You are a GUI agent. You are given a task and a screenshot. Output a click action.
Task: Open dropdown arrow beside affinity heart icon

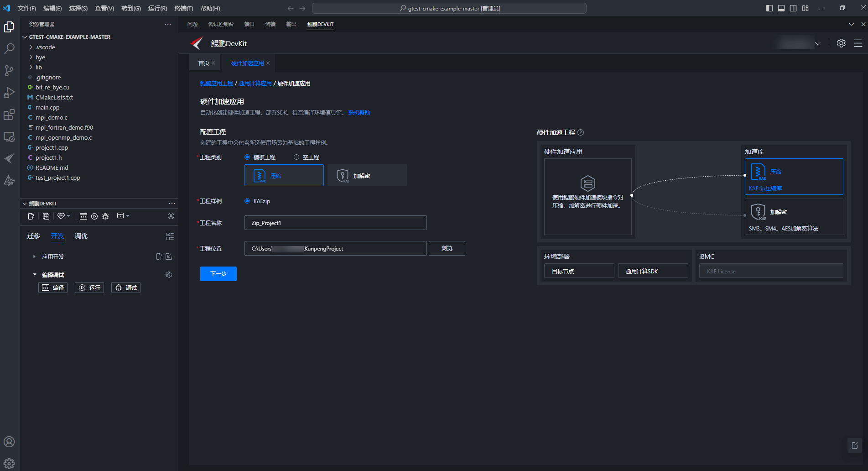point(68,216)
